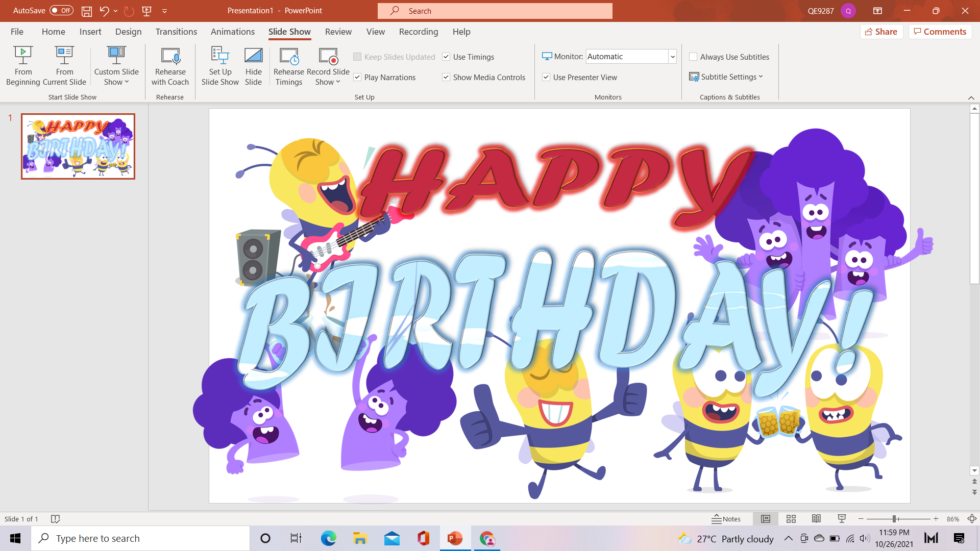The width and height of the screenshot is (980, 551).
Task: Zoom in with the plus icon
Action: [936, 519]
